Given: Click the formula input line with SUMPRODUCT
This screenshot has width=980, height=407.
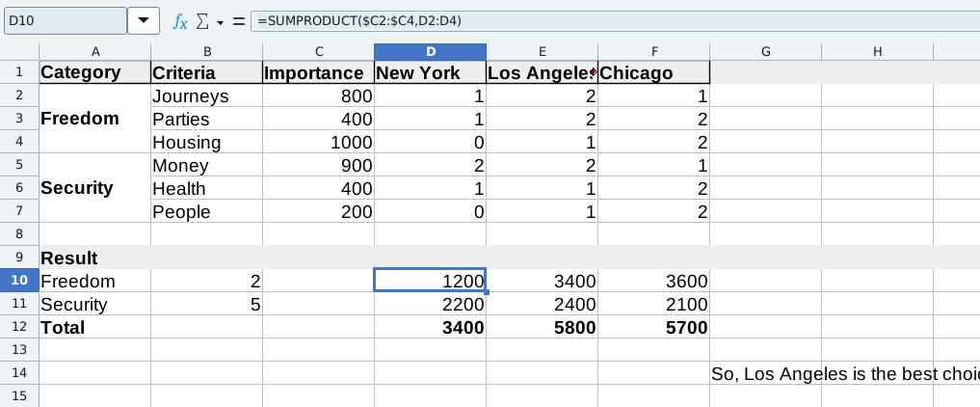Looking at the screenshot, I should tap(615, 20).
